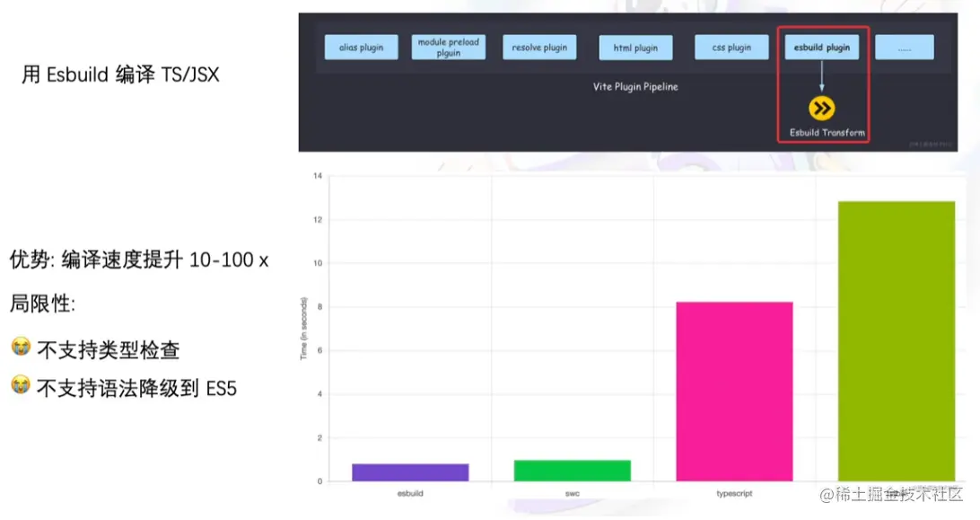Click the Esbuild Transform label
The width and height of the screenshot is (980, 520).
827,133
